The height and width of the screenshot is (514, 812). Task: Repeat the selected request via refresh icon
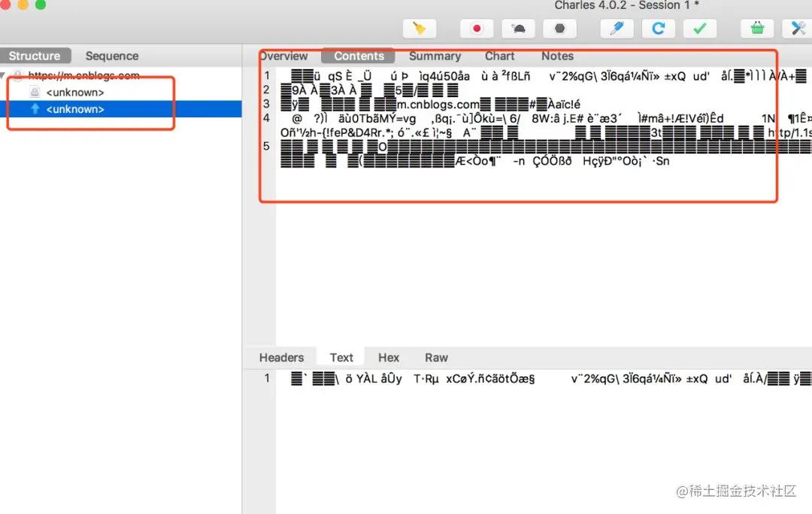point(658,29)
